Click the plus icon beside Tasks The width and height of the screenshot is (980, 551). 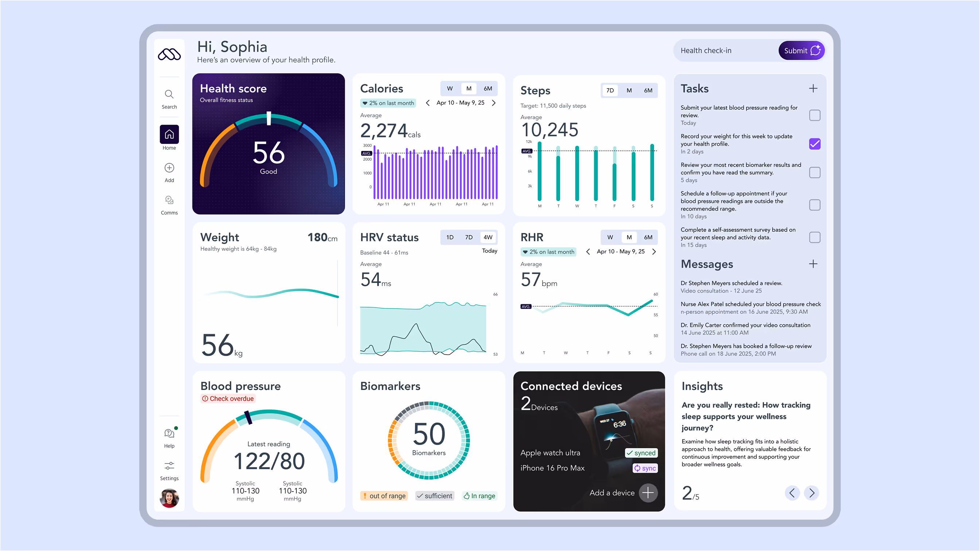813,89
